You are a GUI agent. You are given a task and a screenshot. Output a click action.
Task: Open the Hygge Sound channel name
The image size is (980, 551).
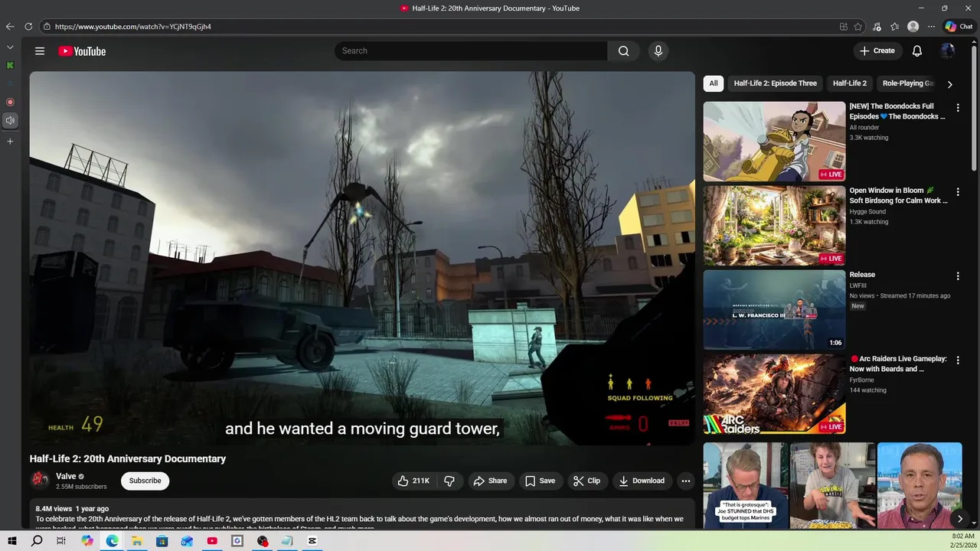click(867, 211)
